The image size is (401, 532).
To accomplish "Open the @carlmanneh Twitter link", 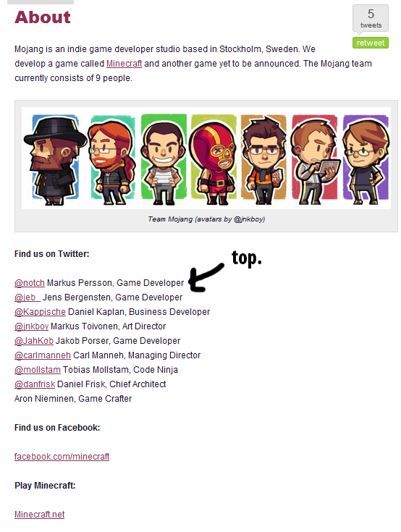I will click(x=43, y=355).
